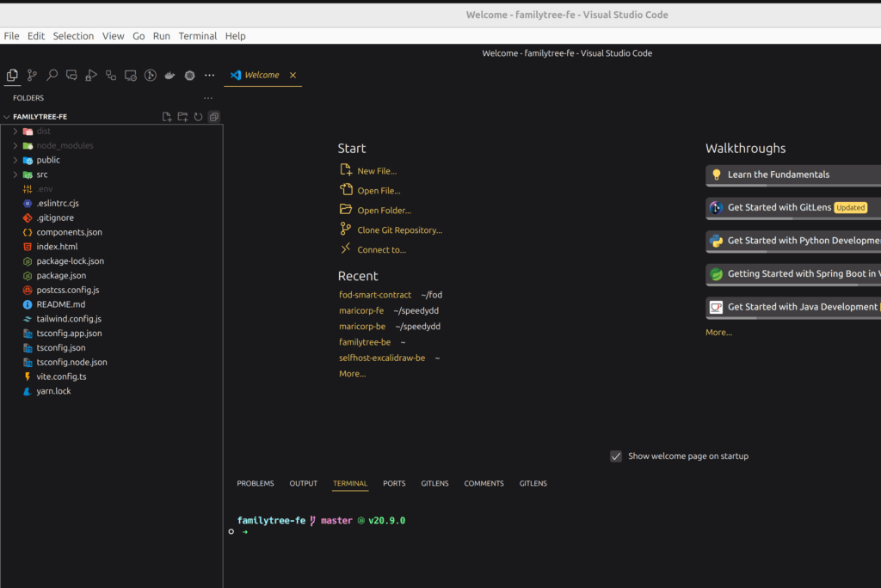
Task: Select the TERMINAL panel tab
Action: tap(350, 483)
